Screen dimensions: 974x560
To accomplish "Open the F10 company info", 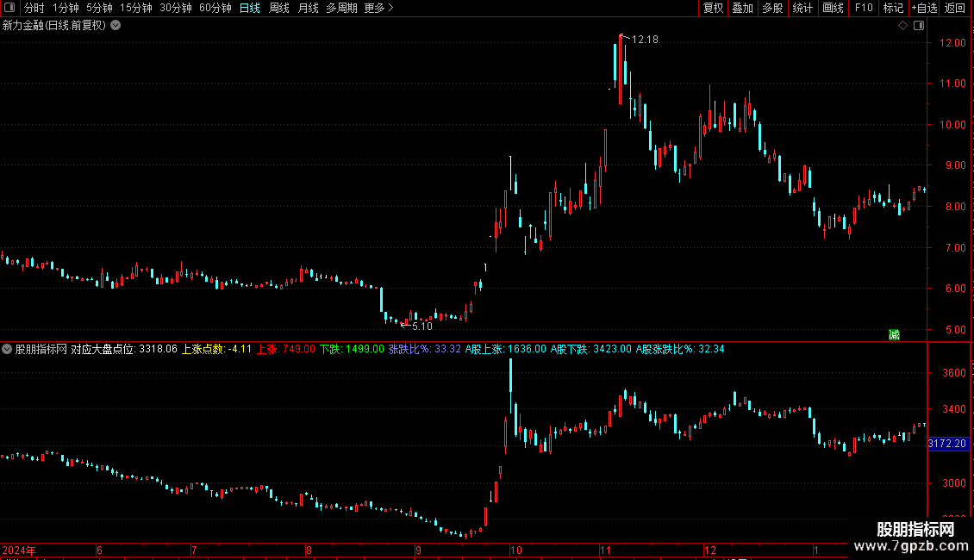I will click(x=864, y=8).
